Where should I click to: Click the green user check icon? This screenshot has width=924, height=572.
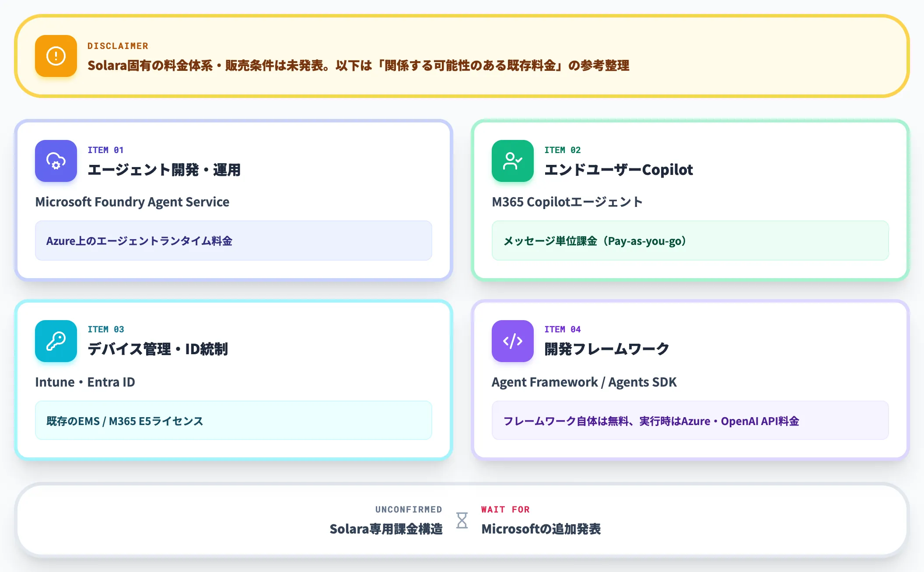click(x=513, y=161)
